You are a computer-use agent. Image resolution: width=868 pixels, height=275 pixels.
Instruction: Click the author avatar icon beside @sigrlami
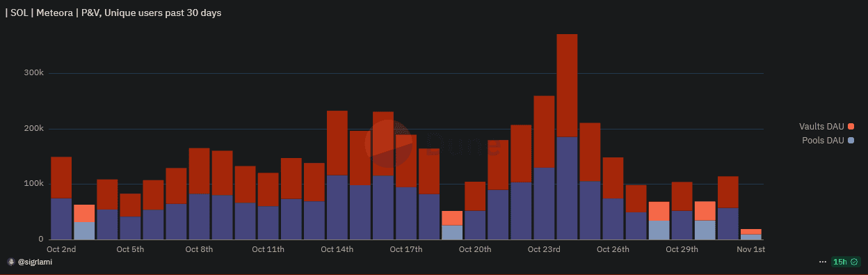(x=11, y=262)
